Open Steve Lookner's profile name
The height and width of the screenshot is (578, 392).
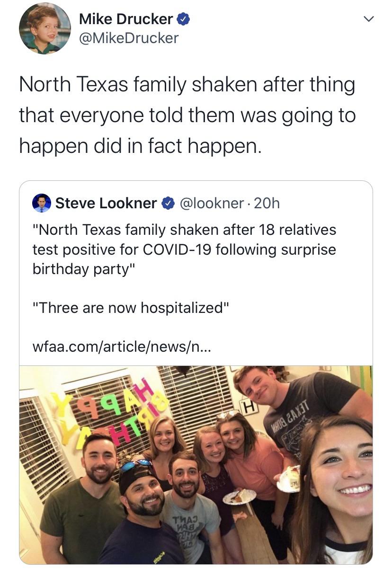click(x=106, y=203)
